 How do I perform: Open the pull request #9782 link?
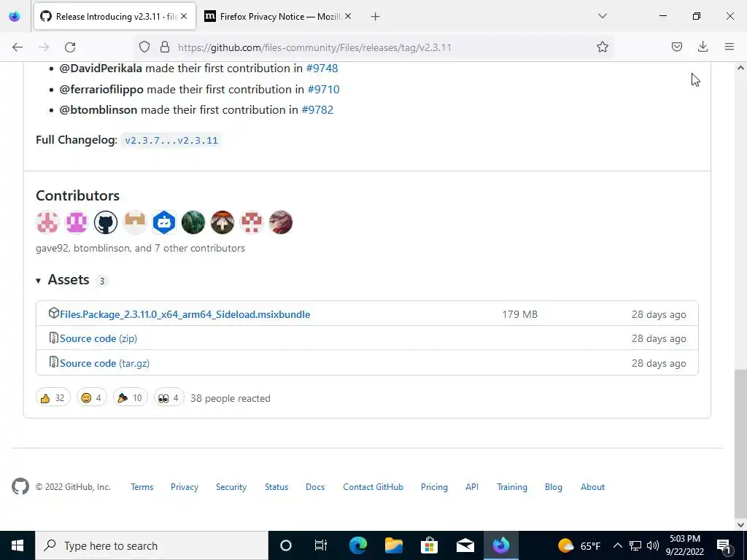pyautogui.click(x=317, y=110)
